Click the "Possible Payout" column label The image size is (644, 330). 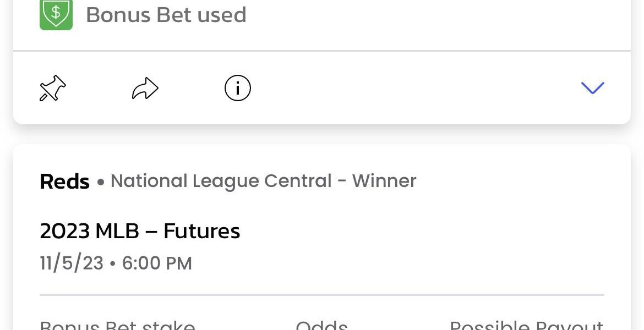527,325
